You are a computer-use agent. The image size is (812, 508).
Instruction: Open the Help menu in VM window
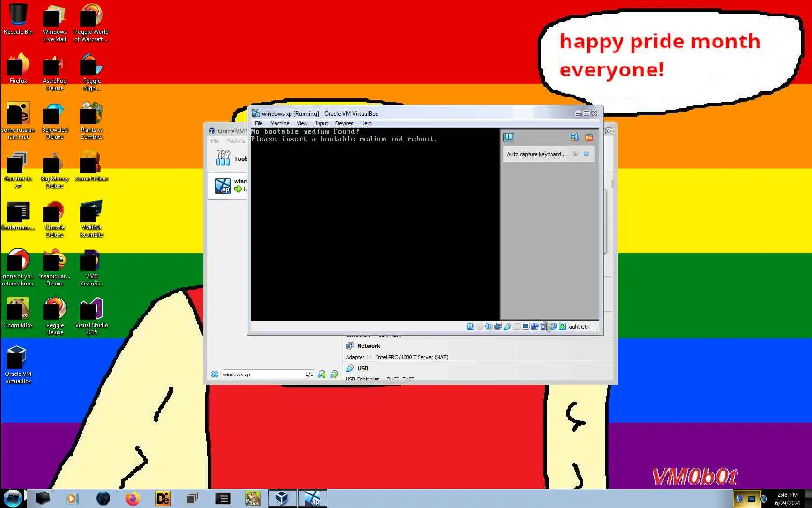pos(366,123)
